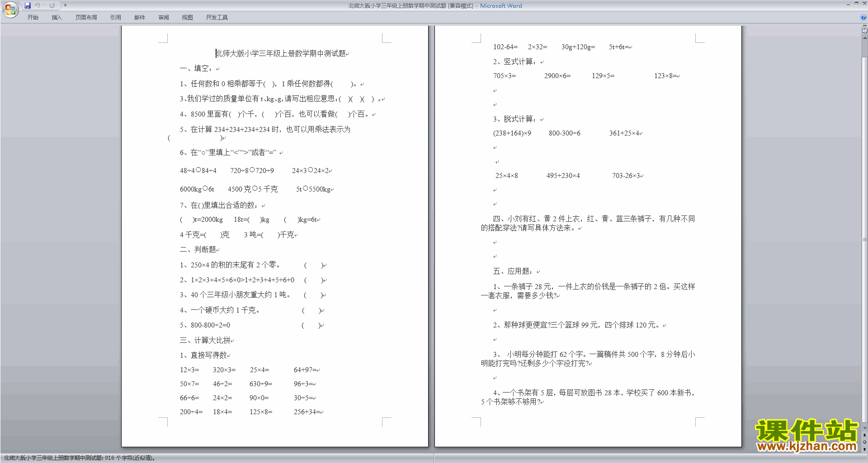Open the 插入 ribbon tab
868x463 pixels.
pos(57,18)
